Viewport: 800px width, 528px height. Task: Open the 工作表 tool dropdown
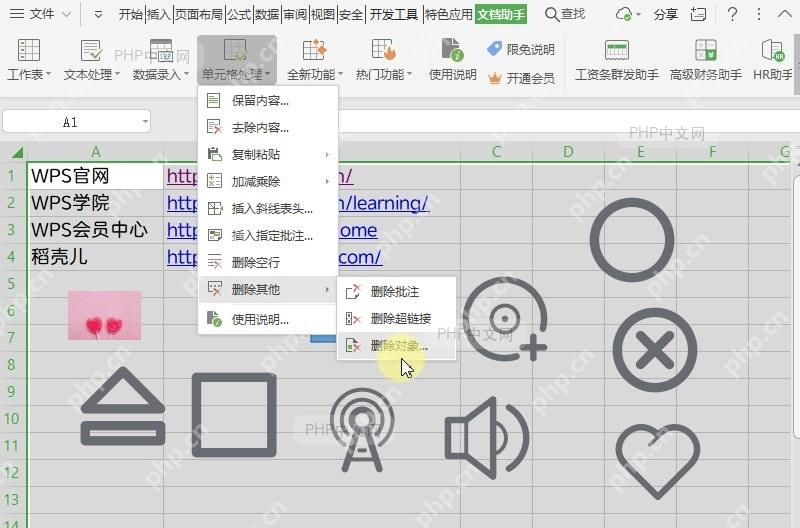(29, 60)
